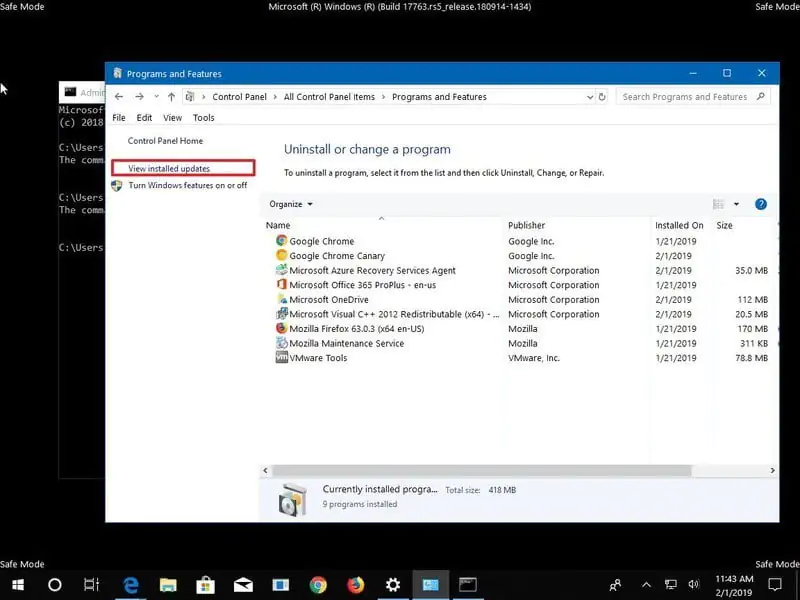Select the Mozilla Firefox icon in program list
The image size is (800, 600).
(x=281, y=328)
